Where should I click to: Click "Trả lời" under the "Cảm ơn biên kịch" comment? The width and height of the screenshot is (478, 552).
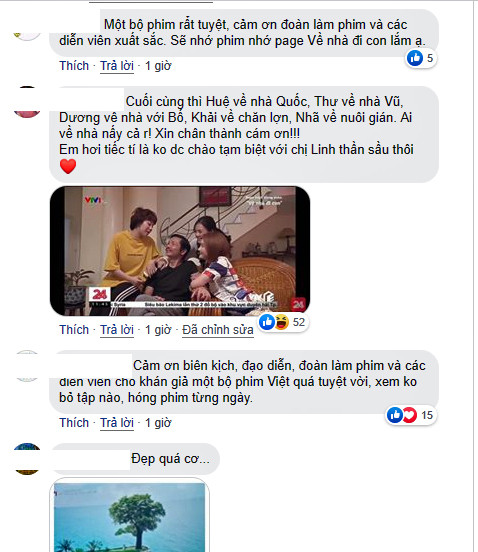coord(117,423)
